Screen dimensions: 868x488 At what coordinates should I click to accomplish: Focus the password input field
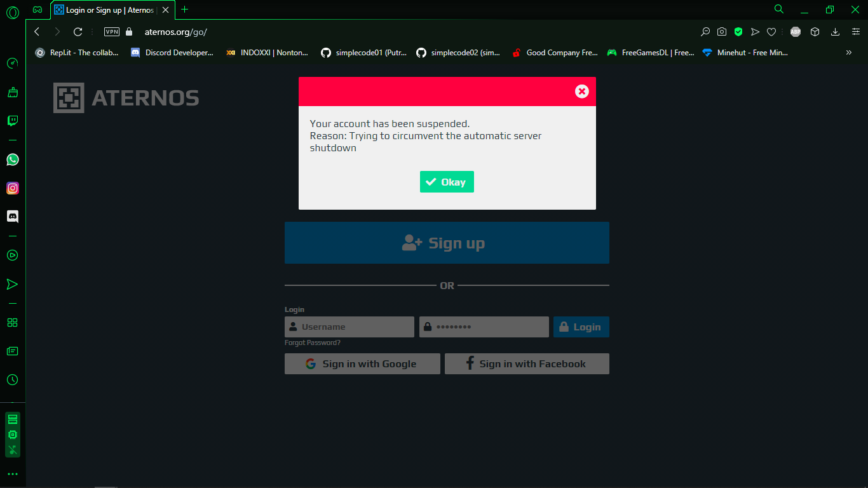pos(484,327)
